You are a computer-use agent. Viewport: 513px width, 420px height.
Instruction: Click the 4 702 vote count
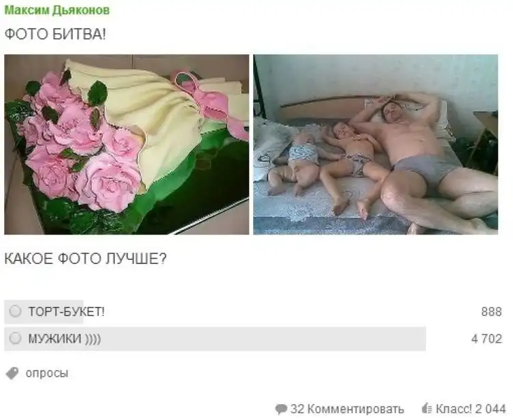click(486, 339)
